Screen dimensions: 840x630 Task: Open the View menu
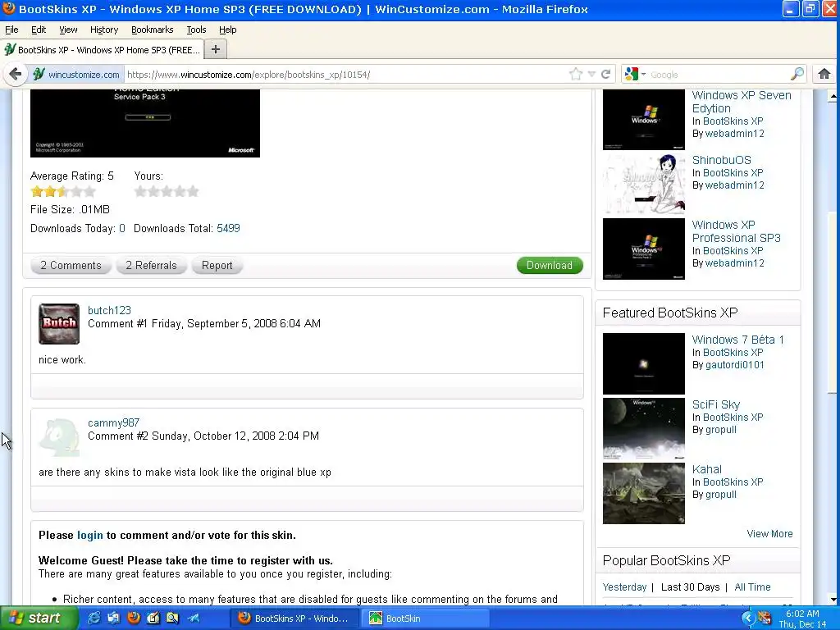tap(68, 30)
